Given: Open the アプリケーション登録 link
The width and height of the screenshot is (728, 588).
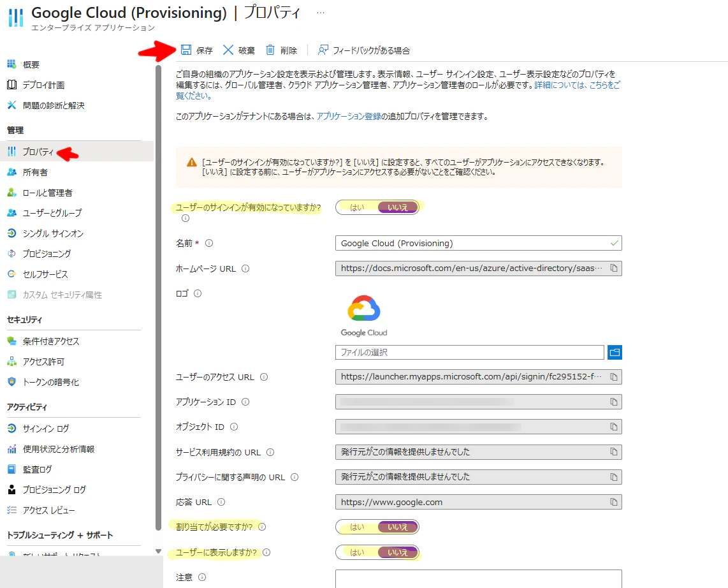Looking at the screenshot, I should click(349, 116).
